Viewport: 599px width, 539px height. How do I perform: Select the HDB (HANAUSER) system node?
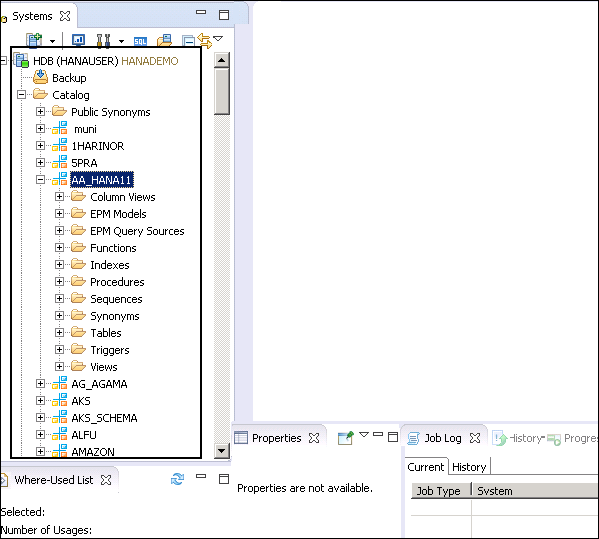tap(105, 61)
